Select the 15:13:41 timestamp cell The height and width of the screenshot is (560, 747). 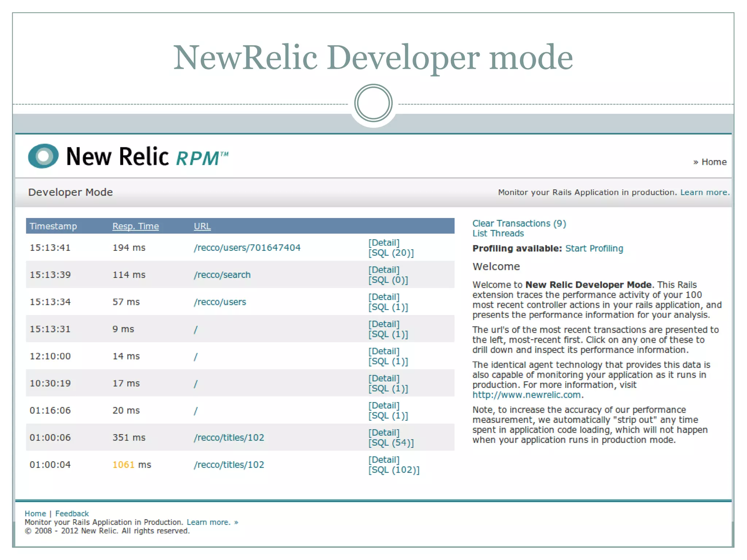pos(50,248)
